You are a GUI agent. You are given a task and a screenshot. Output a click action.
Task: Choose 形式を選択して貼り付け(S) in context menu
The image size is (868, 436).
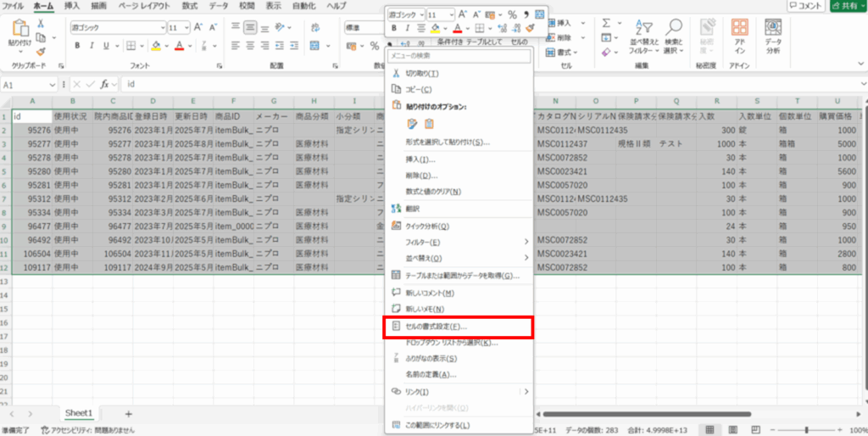click(x=459, y=143)
